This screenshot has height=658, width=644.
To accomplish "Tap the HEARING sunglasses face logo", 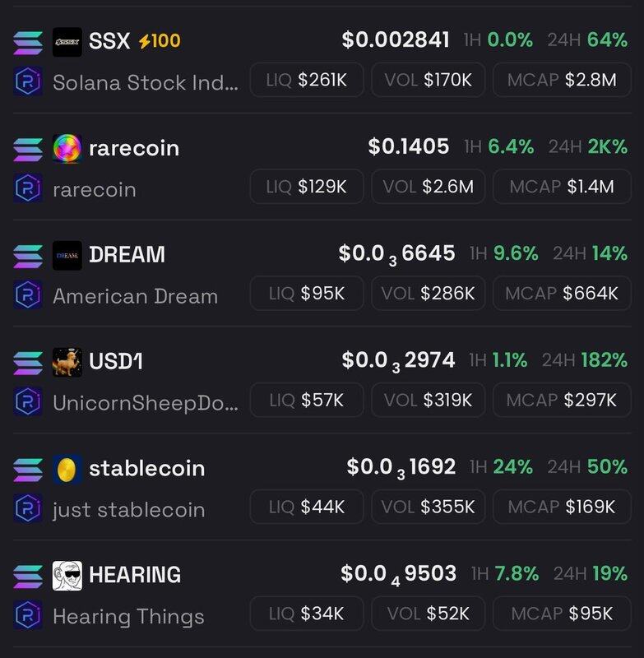I will click(x=67, y=575).
